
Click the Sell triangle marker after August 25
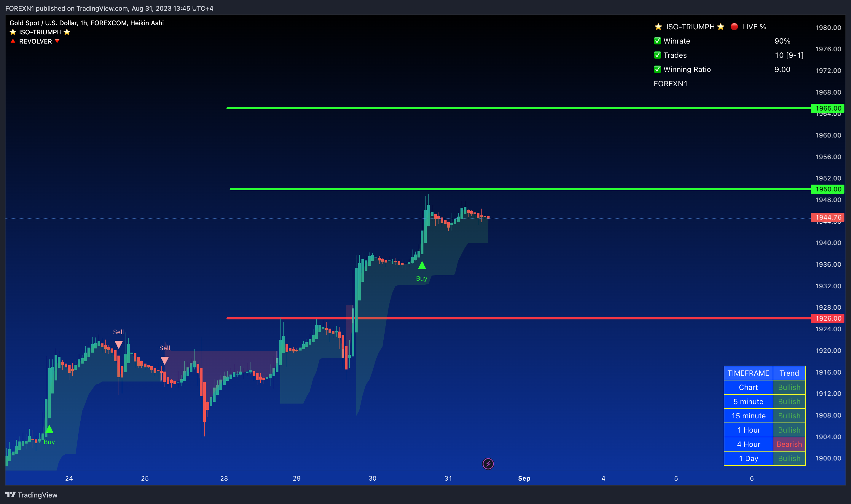pyautogui.click(x=165, y=361)
